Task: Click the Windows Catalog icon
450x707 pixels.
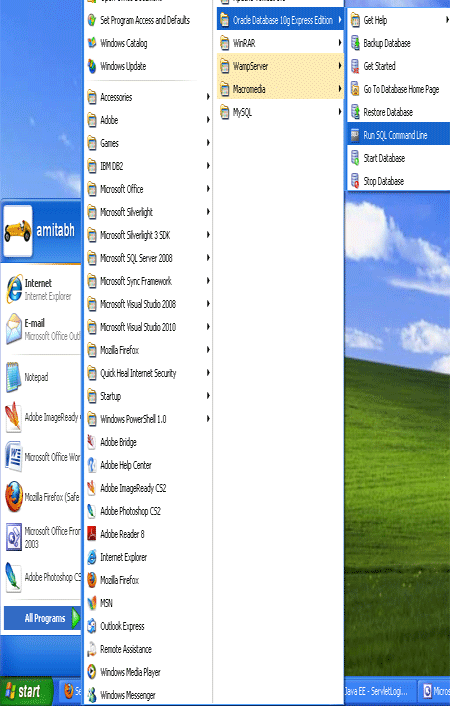Action: point(92,43)
